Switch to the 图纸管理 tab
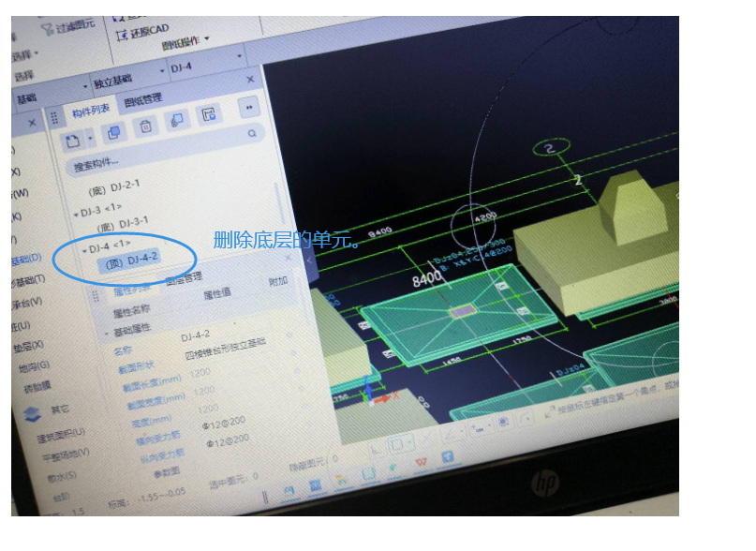Screen dimensions: 756x551 [x=142, y=100]
